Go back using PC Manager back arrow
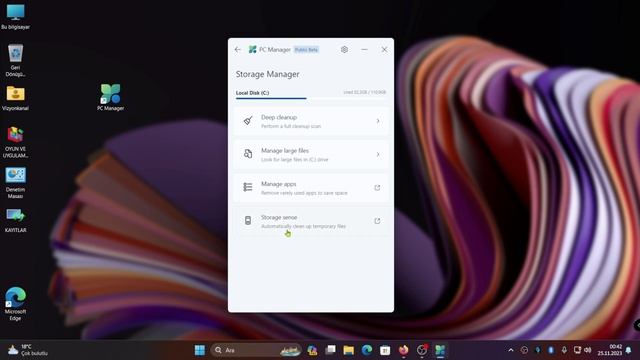Viewport: 640px width, 360px height. (238, 49)
